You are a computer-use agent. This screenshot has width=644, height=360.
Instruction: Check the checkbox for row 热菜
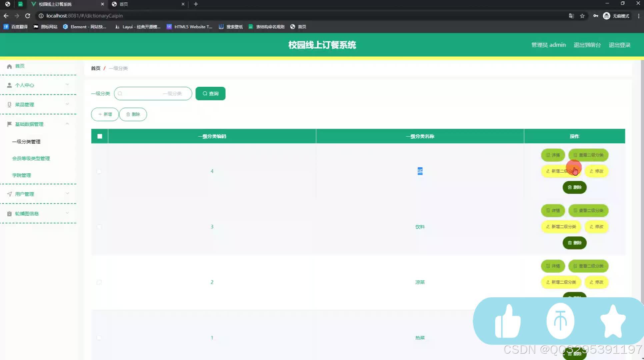(x=99, y=338)
